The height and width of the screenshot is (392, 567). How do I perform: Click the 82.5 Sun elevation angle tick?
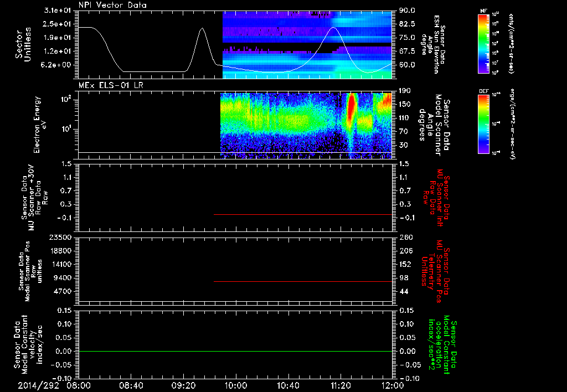(x=407, y=24)
